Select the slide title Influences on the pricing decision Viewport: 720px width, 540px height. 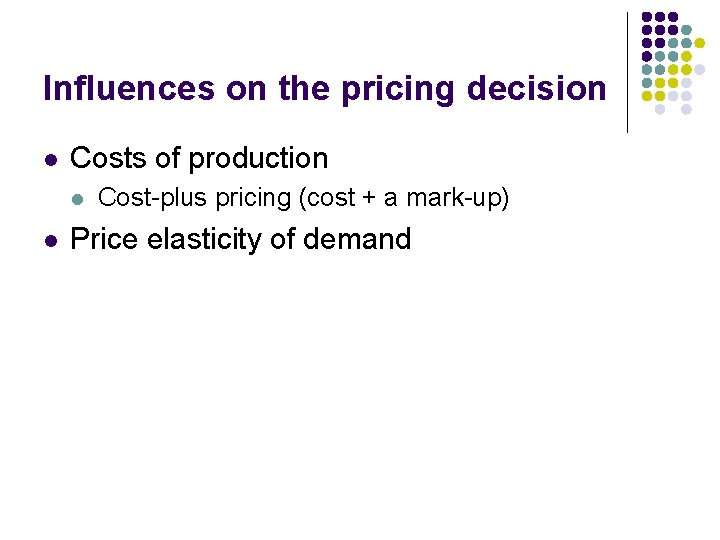[x=325, y=89]
